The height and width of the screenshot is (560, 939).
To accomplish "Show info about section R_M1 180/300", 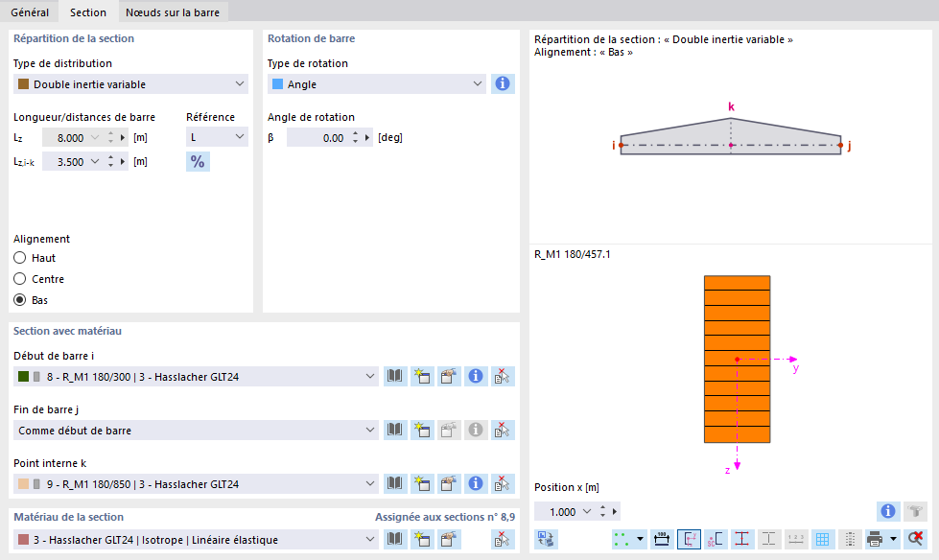I will 475,376.
